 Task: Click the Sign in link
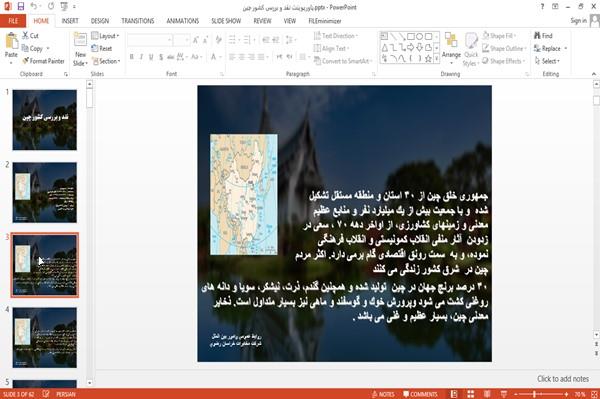(x=578, y=21)
